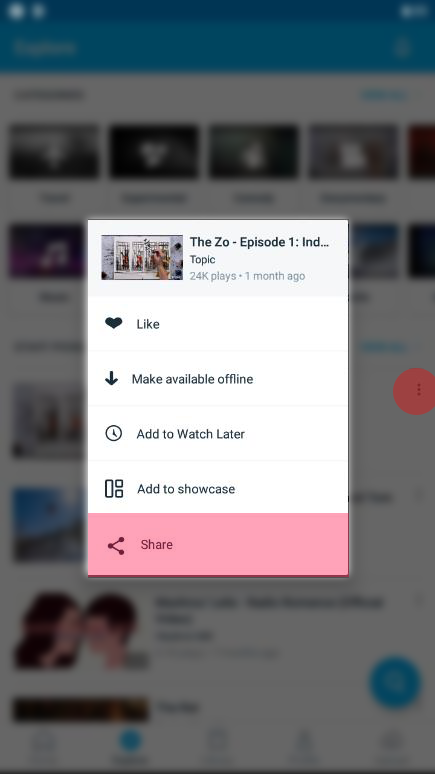Click the showcase layout icon
Screen dimensions: 435x774
114,489
